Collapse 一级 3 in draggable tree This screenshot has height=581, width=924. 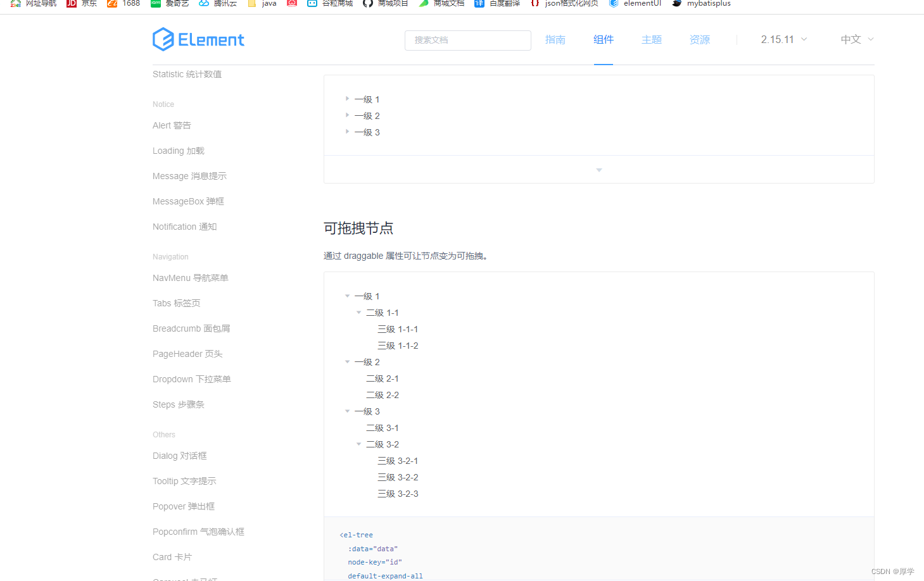347,411
